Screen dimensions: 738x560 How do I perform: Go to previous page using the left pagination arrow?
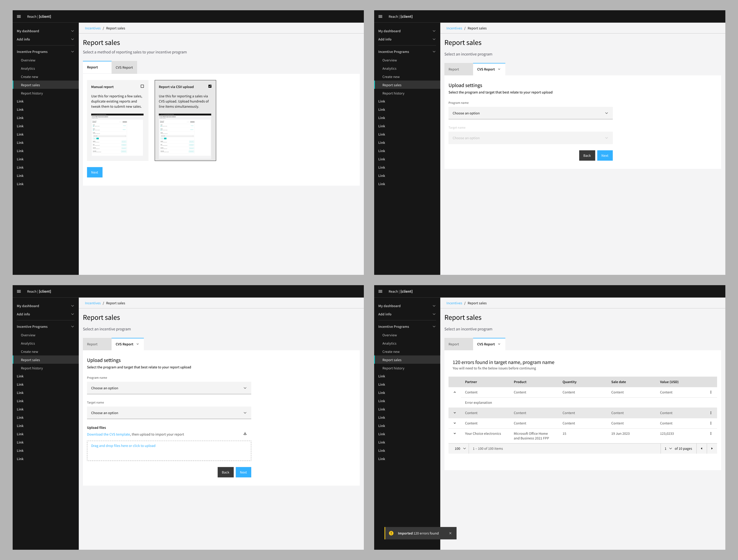701,449
